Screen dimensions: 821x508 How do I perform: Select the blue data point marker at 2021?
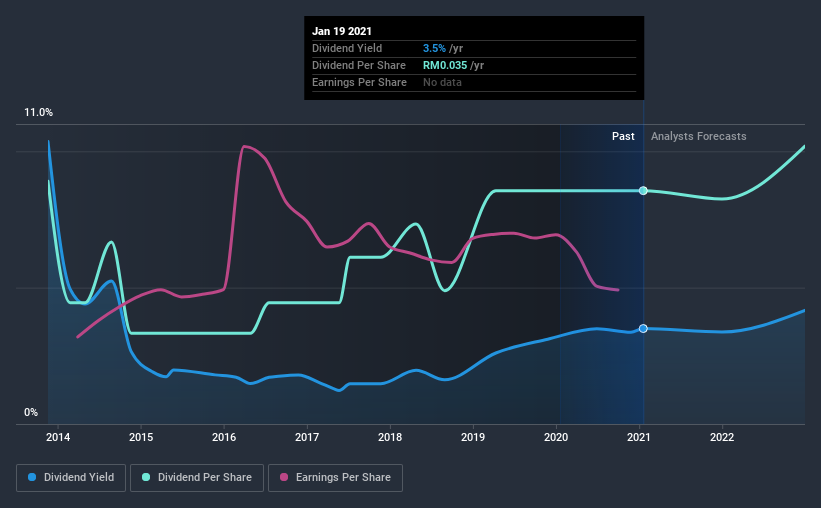(x=643, y=328)
